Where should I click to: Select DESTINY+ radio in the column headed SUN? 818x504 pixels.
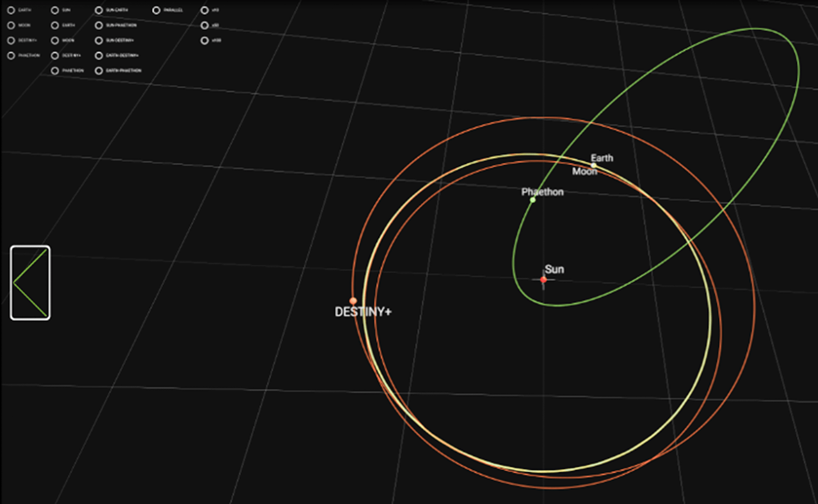click(x=55, y=56)
